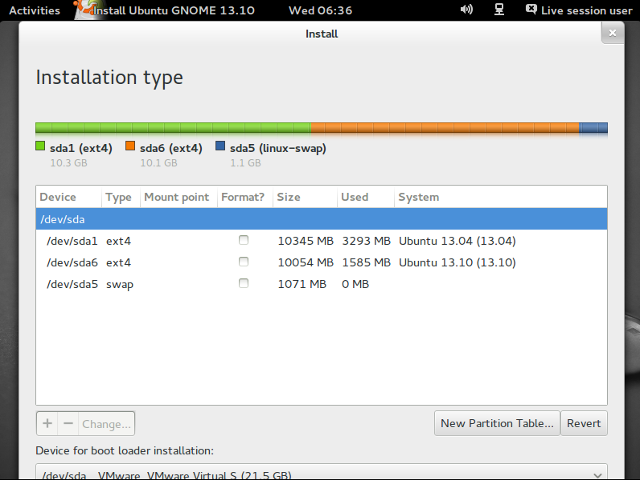Click the '1585 MB' used value

point(366,262)
